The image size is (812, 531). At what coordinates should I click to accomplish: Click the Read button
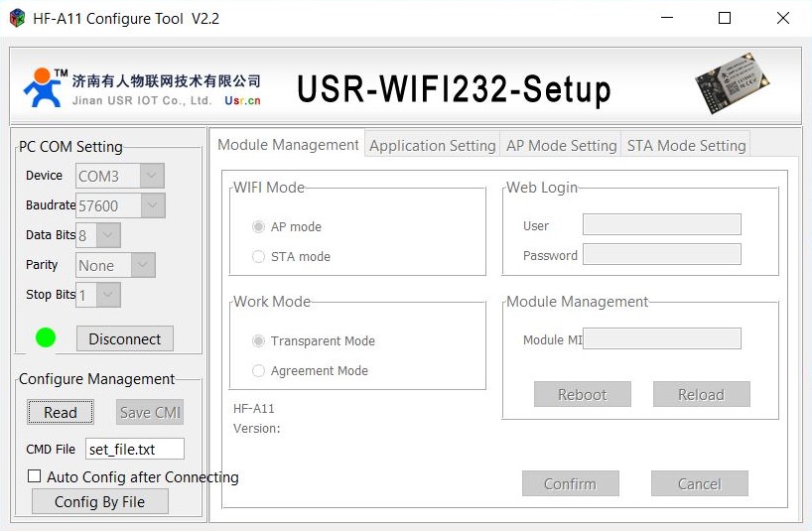click(61, 413)
